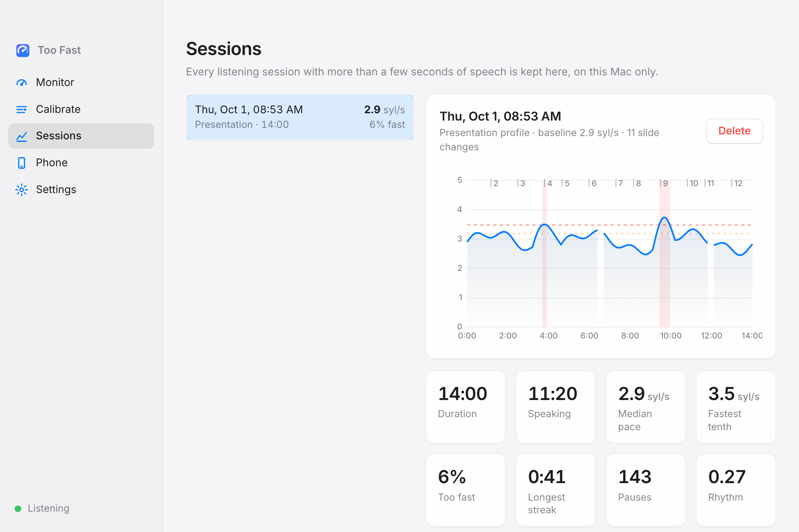The image size is (799, 532).
Task: Click the 8:00 time axis label
Action: pos(630,336)
